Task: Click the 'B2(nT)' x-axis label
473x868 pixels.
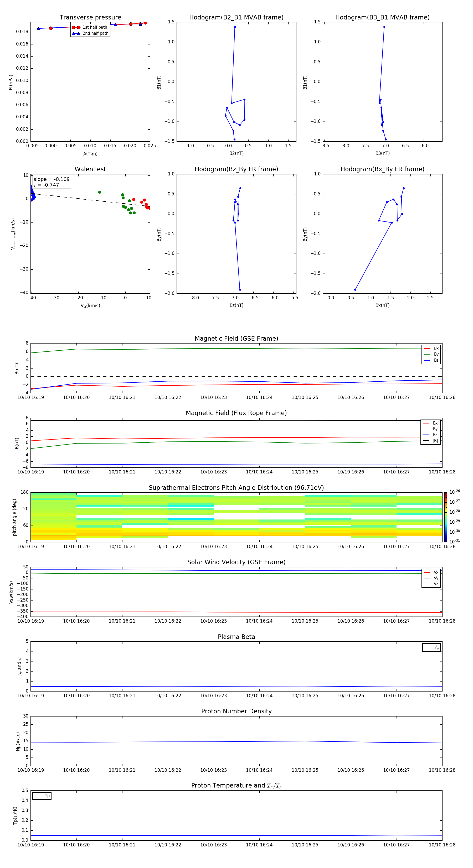Action: [236, 153]
